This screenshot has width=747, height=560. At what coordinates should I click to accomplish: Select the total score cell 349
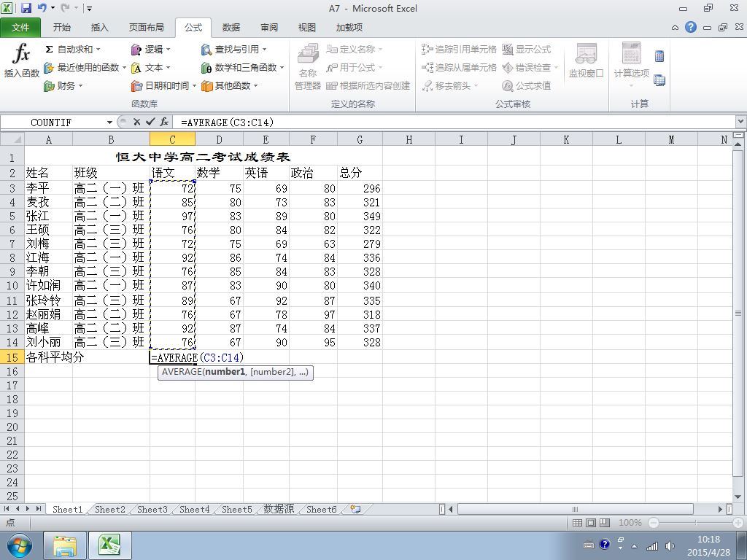point(360,216)
